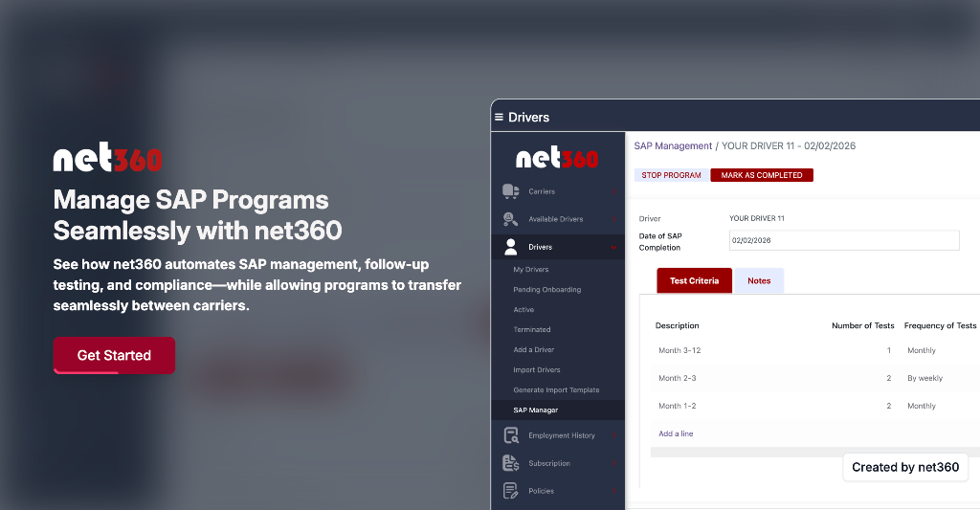Screen dimensions: 980x510
Task: Expand the Available Drivers chevron
Action: (614, 219)
